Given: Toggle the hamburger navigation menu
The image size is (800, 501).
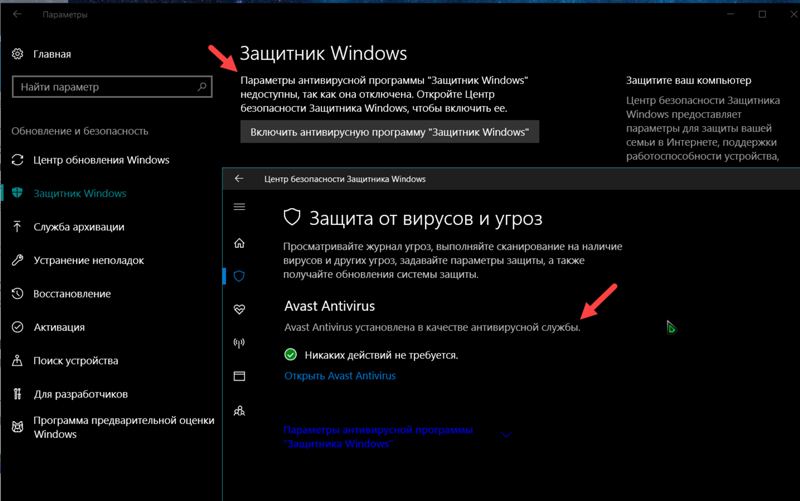Looking at the screenshot, I should click(x=239, y=207).
